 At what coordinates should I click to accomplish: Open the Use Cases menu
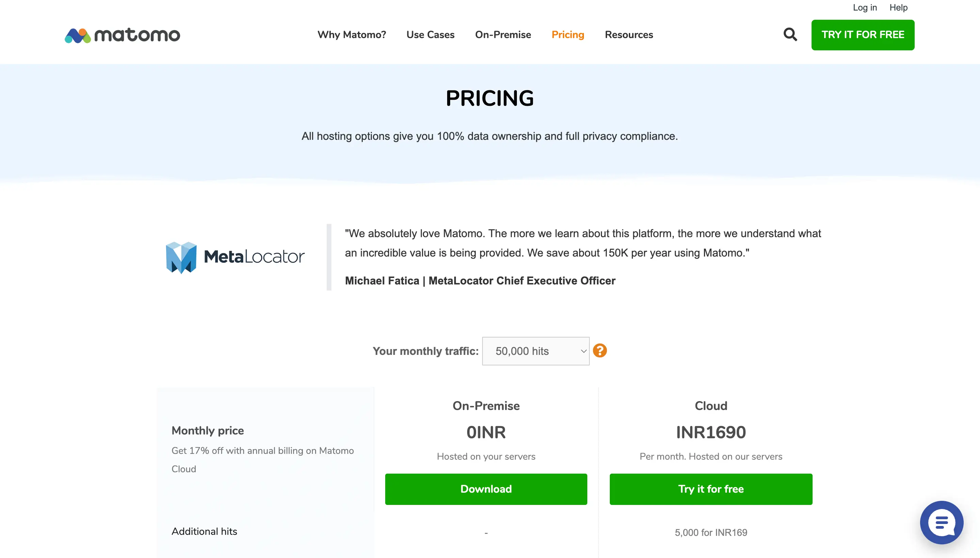tap(430, 35)
